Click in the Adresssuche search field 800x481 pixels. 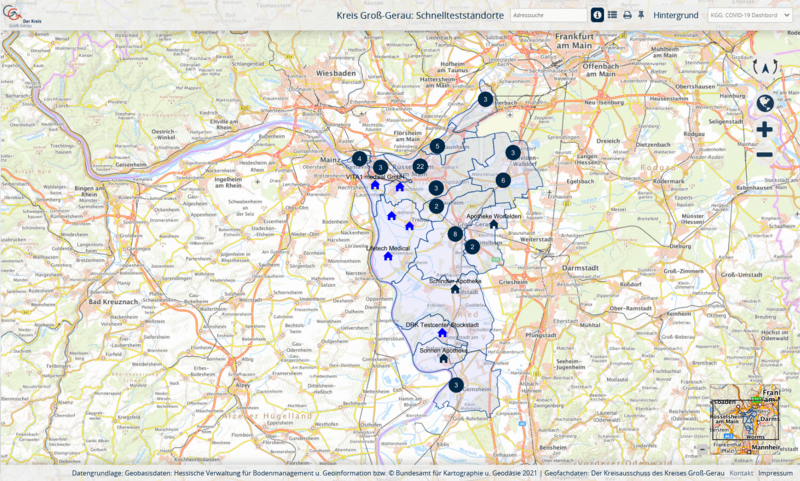pos(547,15)
